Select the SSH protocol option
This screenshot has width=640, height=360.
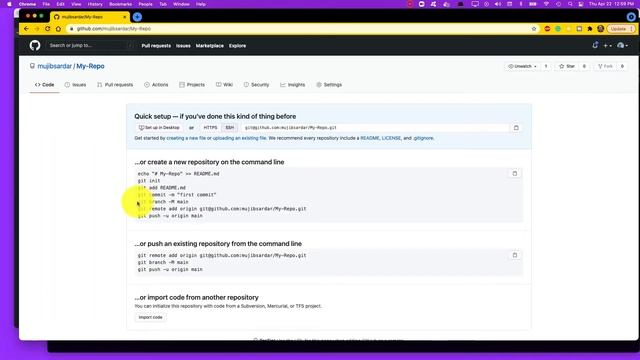point(230,128)
